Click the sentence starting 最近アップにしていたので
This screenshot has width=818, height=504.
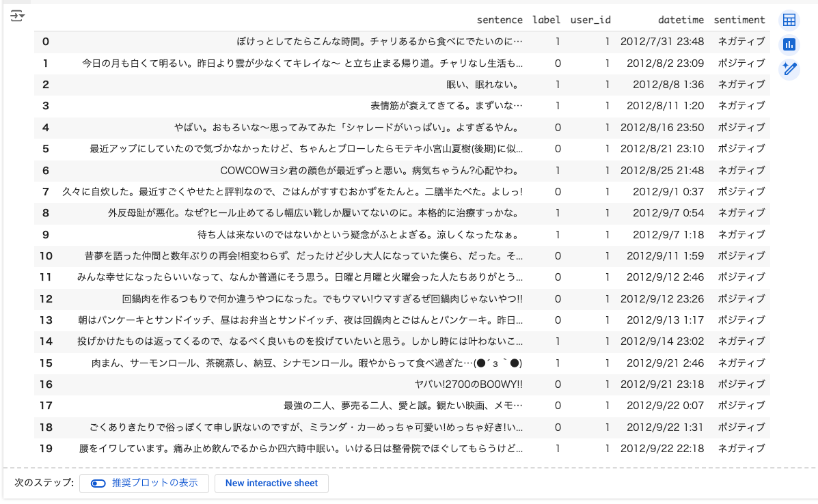pos(305,149)
